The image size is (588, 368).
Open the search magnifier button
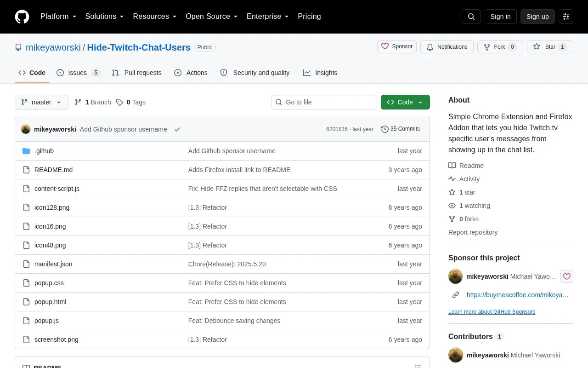pos(471,17)
